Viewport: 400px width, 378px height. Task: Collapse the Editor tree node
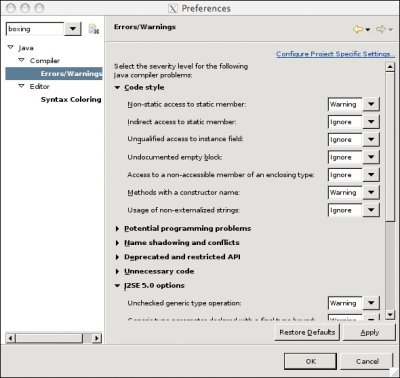tap(22, 86)
